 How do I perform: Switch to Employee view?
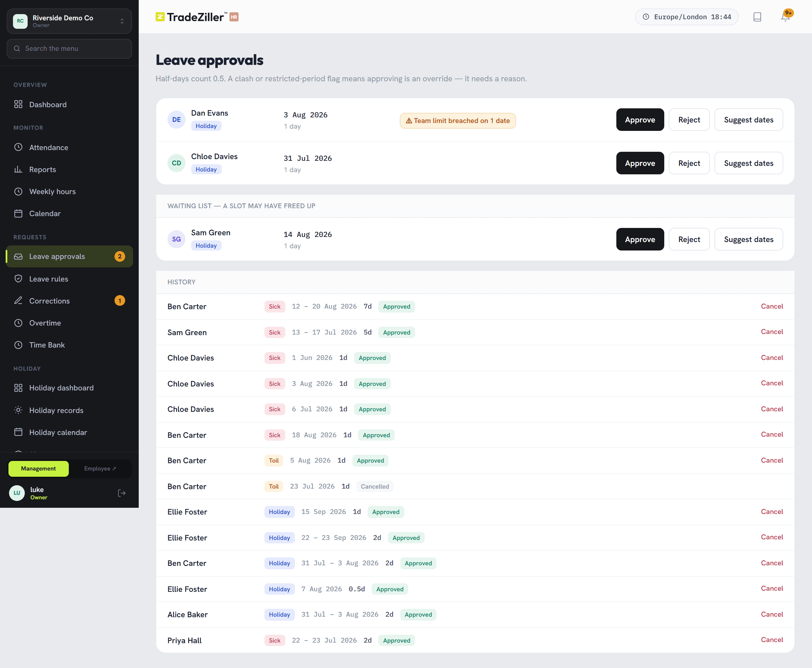pyautogui.click(x=100, y=468)
